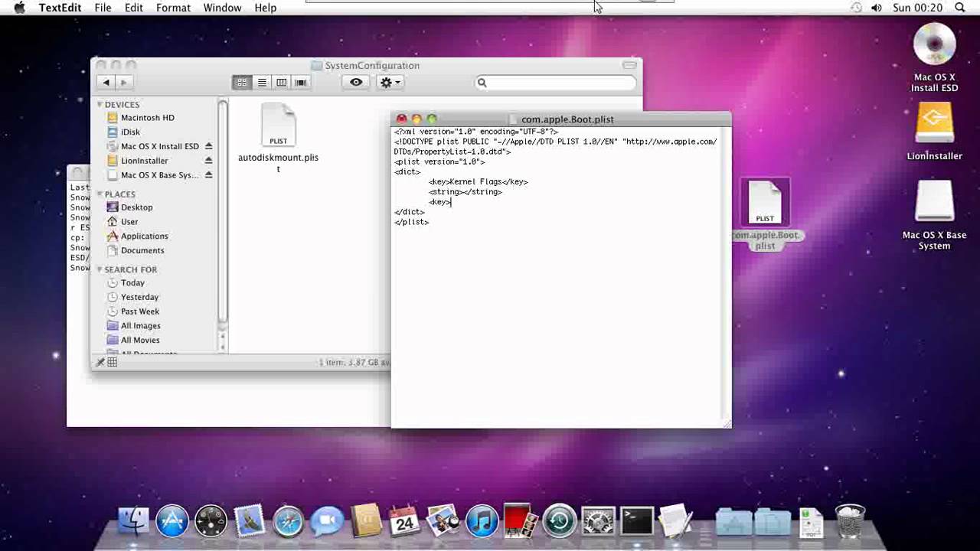
Task: Open the Format menu
Action: [173, 8]
